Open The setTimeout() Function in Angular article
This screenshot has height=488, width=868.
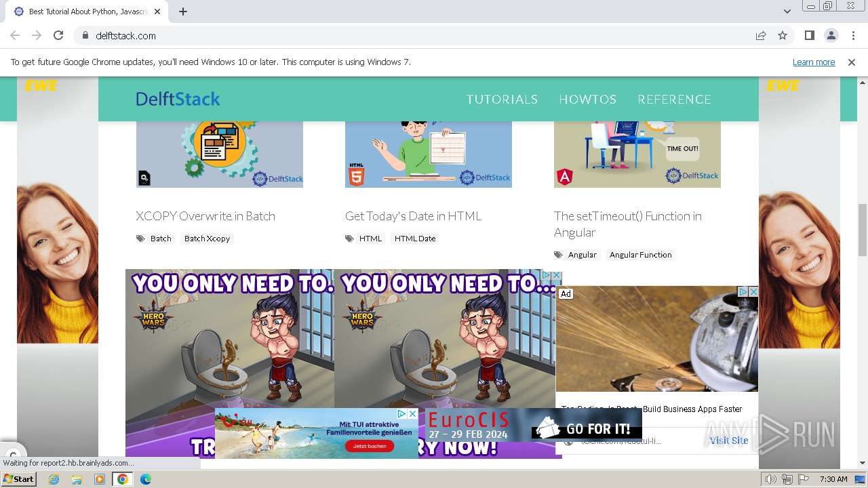(628, 224)
